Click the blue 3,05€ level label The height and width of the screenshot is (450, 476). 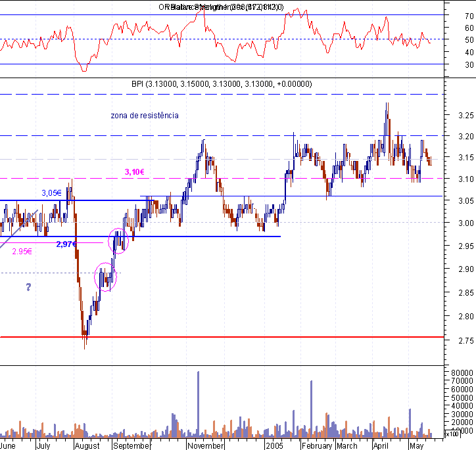(51, 193)
